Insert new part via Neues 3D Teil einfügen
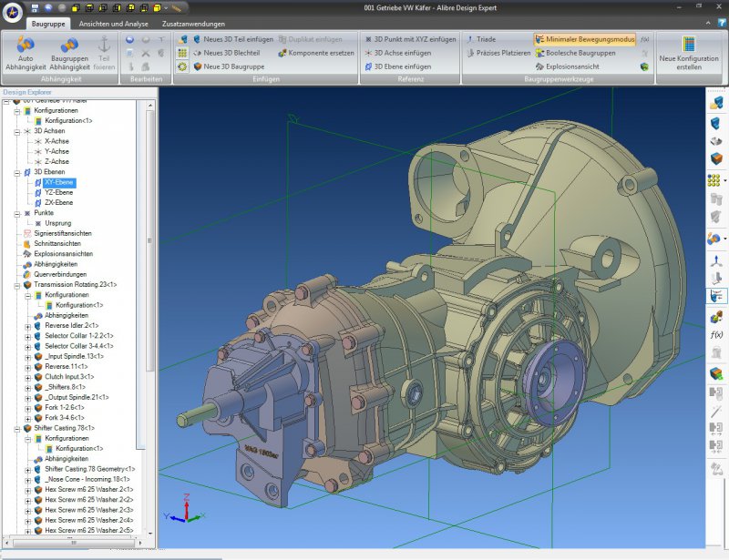 click(x=233, y=39)
